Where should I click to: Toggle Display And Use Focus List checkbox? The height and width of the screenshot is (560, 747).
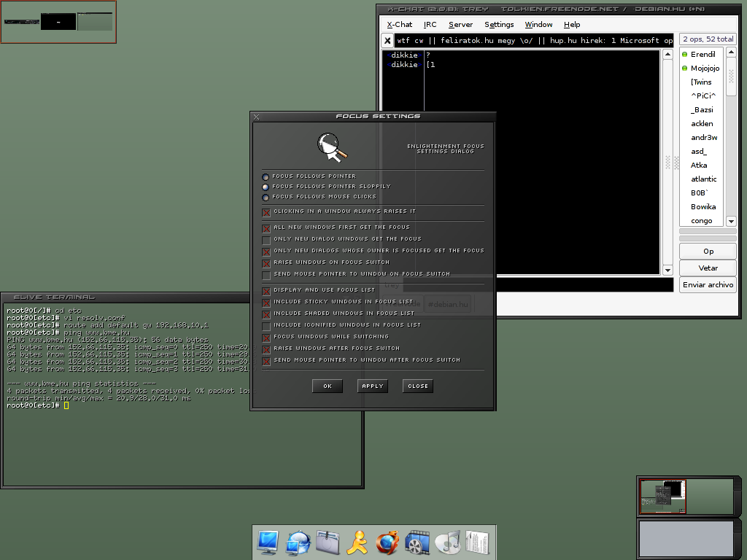266,291
